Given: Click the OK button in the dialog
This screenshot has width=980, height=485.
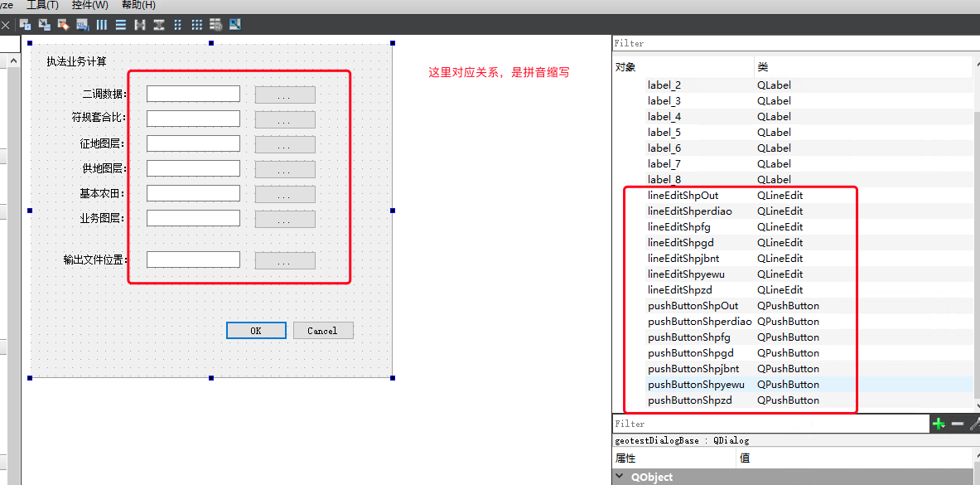Looking at the screenshot, I should tap(256, 331).
